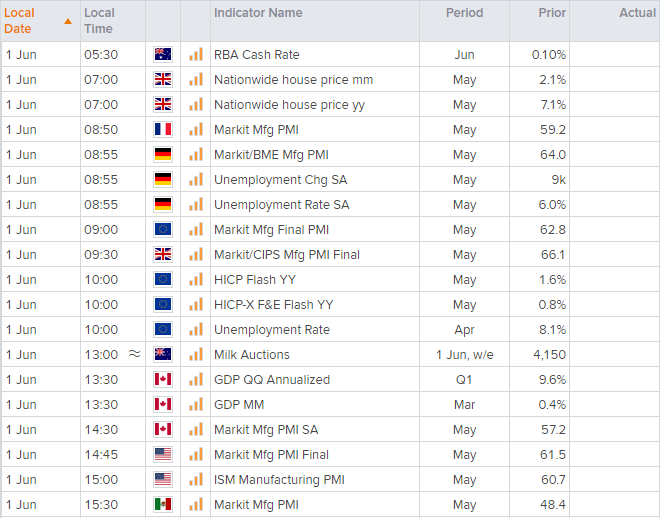Click the New Zealand flag beside Milk Auctions
Viewport: 660px width, 518px height.
(163, 355)
